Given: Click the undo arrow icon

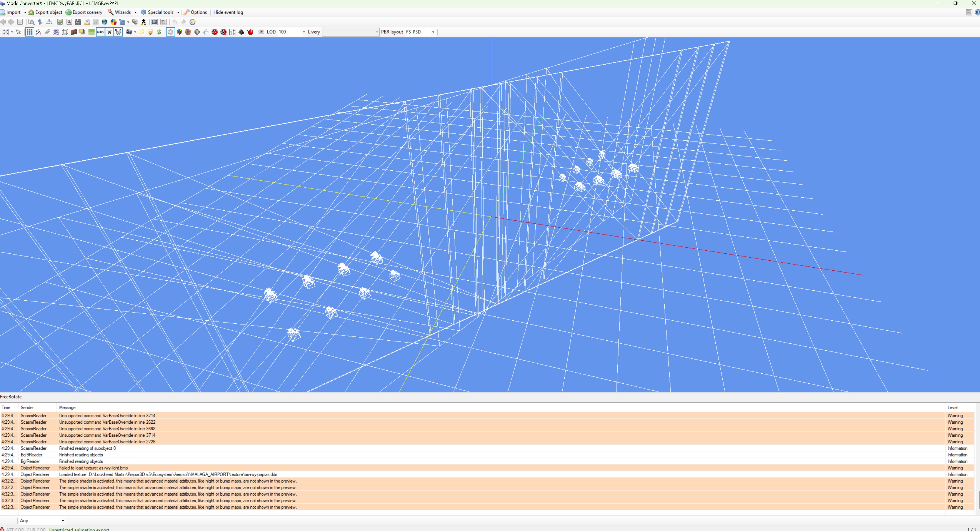Looking at the screenshot, I should [x=175, y=22].
